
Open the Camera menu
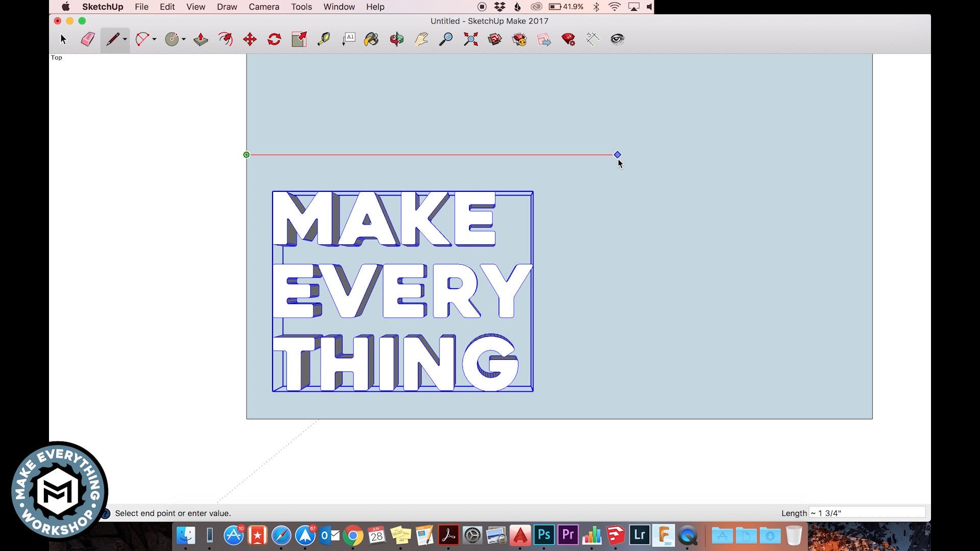264,7
